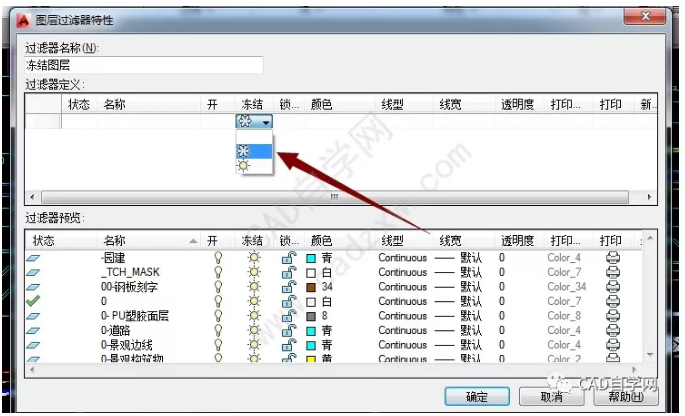Click 默认 lineweight of layer 0
This screenshot has height=416, width=685.
pos(471,301)
